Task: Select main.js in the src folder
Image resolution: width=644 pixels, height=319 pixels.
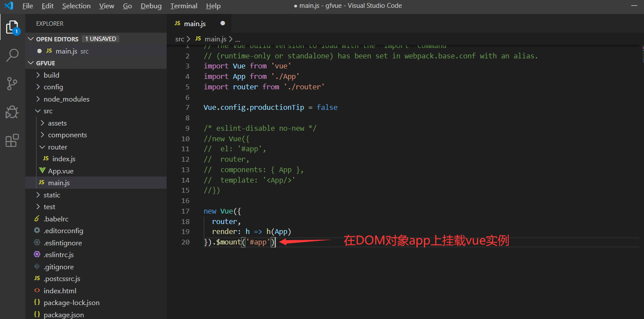Action: coord(96,183)
